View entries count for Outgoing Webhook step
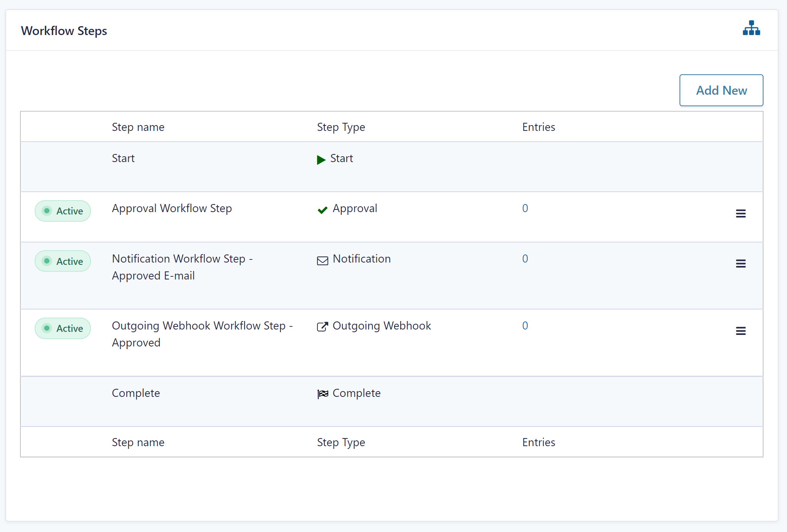This screenshot has width=787, height=532. (x=525, y=326)
